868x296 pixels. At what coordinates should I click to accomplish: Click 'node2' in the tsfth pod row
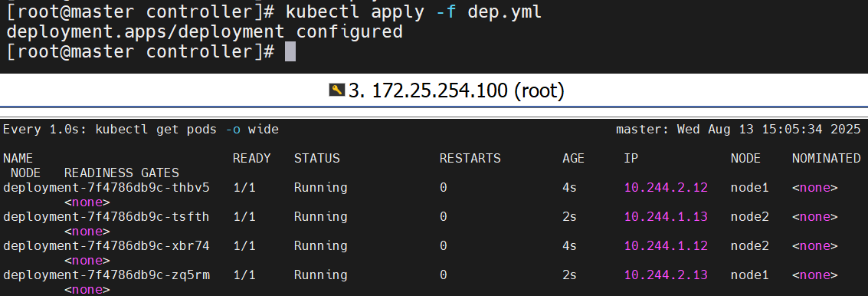tap(749, 217)
